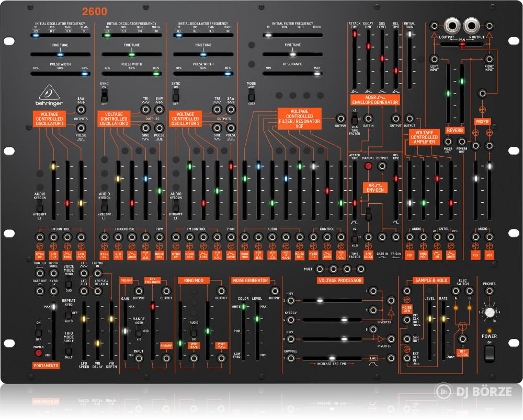Click the L OUTPUT quarter-inch jack
The width and height of the screenshot is (523, 420).
(x=452, y=26)
